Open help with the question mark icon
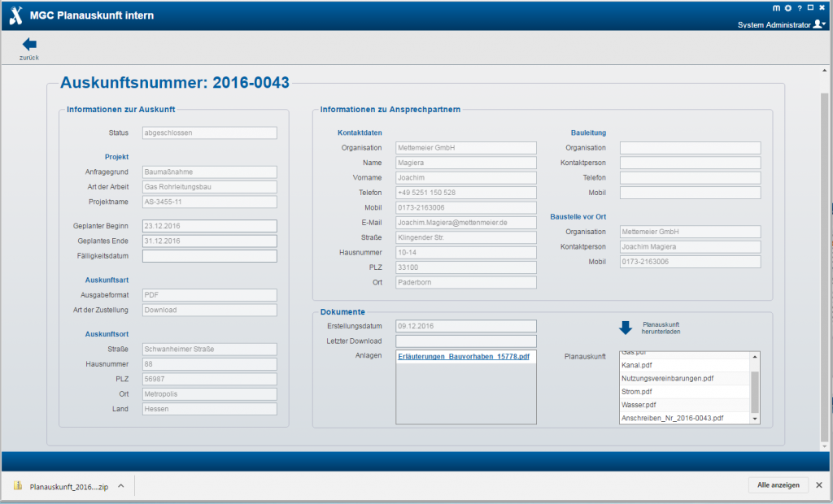Image resolution: width=833 pixels, height=504 pixels. pyautogui.click(x=800, y=8)
